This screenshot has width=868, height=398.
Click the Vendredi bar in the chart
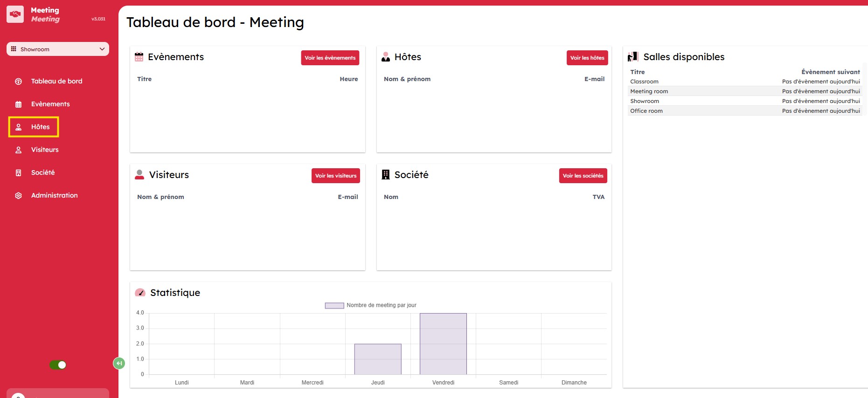click(x=443, y=344)
